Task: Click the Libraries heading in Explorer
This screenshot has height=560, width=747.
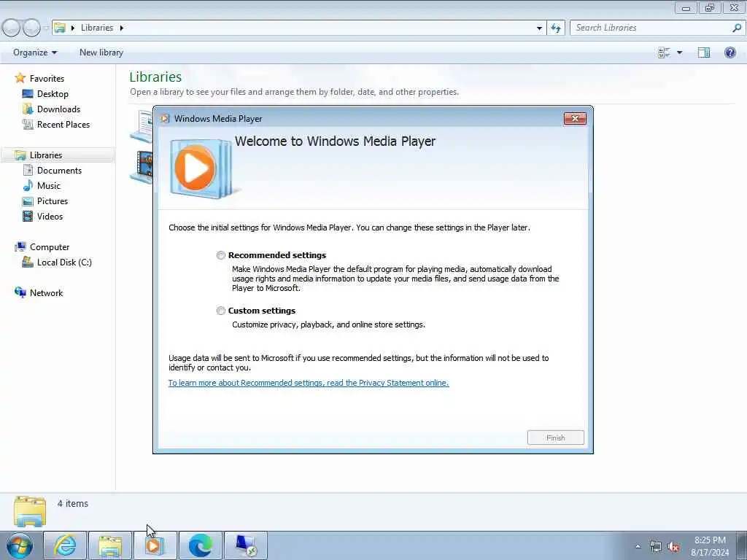Action: (155, 77)
